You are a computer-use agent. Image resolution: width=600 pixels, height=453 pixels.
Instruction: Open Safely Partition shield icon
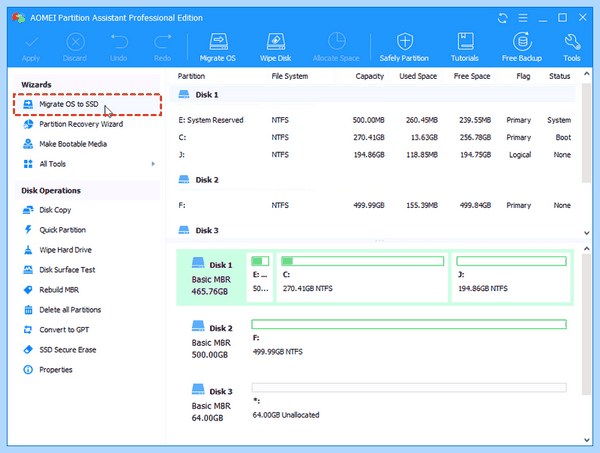tap(404, 42)
